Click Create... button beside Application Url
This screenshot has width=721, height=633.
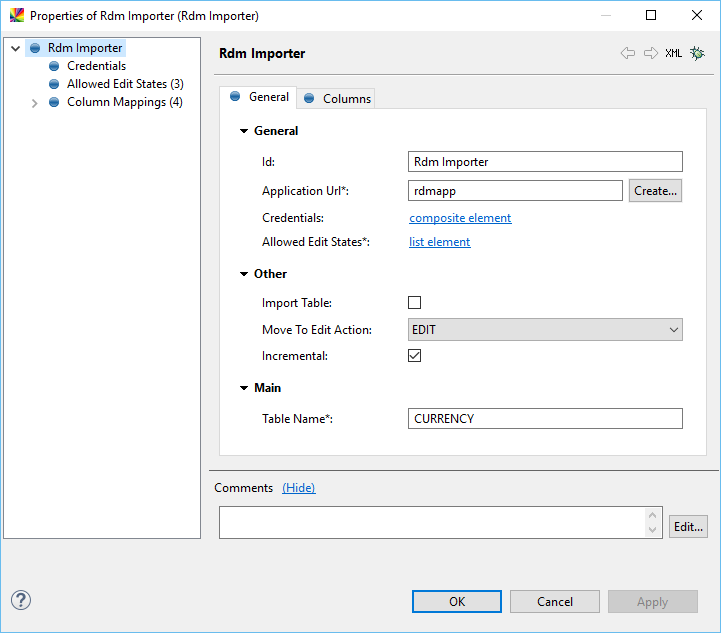point(655,190)
